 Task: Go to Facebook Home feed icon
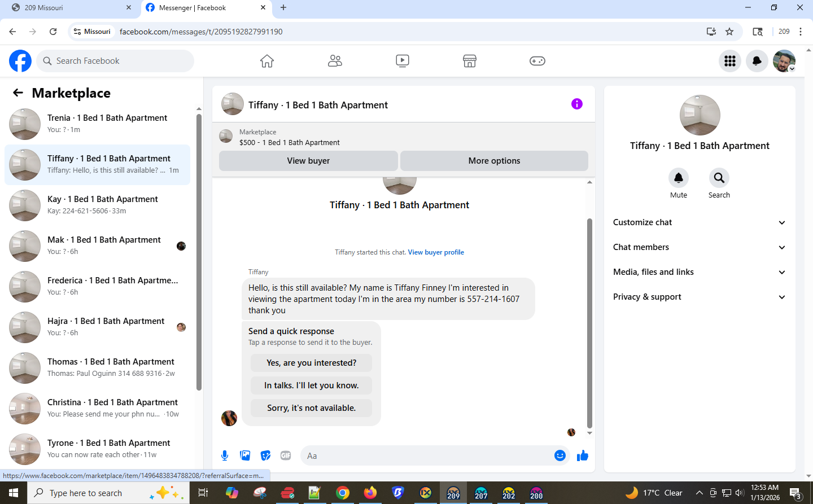click(267, 61)
